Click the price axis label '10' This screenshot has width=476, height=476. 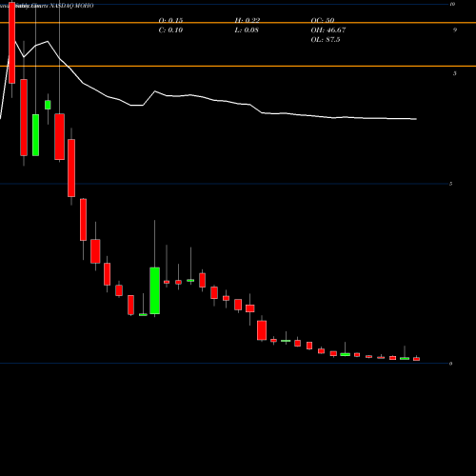pos(452,4)
